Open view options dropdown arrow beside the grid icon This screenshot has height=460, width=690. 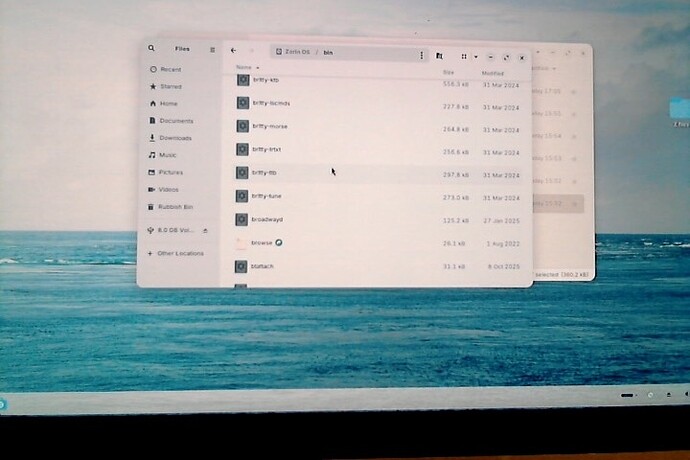coord(476,57)
